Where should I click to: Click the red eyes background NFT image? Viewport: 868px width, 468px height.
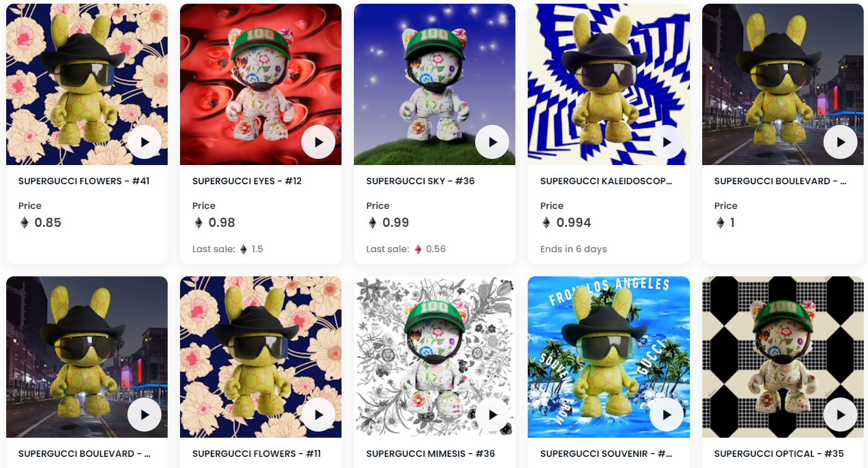[x=260, y=84]
